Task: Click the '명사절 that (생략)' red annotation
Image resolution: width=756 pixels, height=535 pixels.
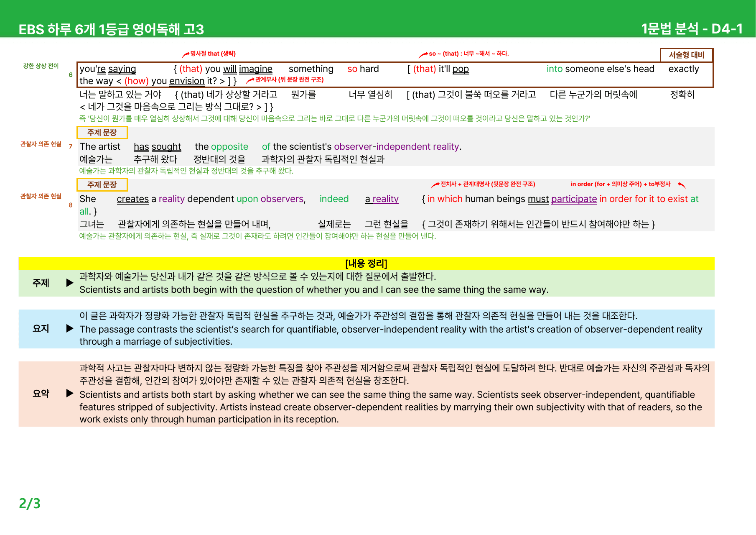Action: coord(213,54)
